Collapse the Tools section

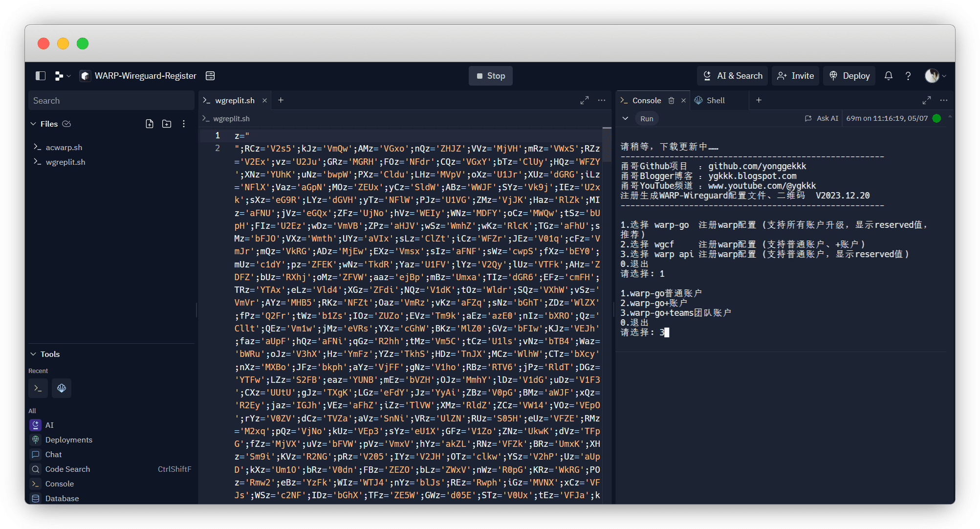(33, 354)
